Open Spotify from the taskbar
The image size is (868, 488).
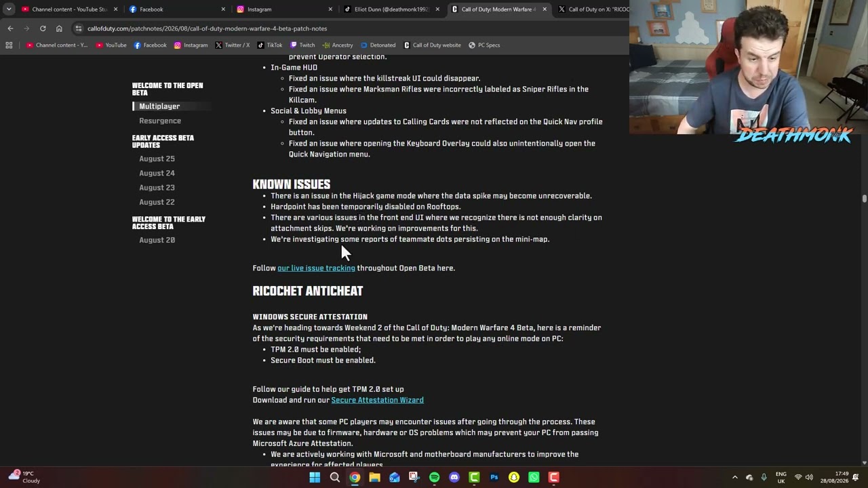pos(434,477)
